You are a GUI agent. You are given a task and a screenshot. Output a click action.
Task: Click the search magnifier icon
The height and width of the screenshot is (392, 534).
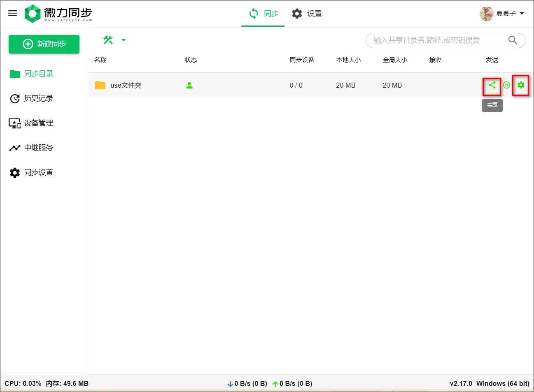[513, 40]
